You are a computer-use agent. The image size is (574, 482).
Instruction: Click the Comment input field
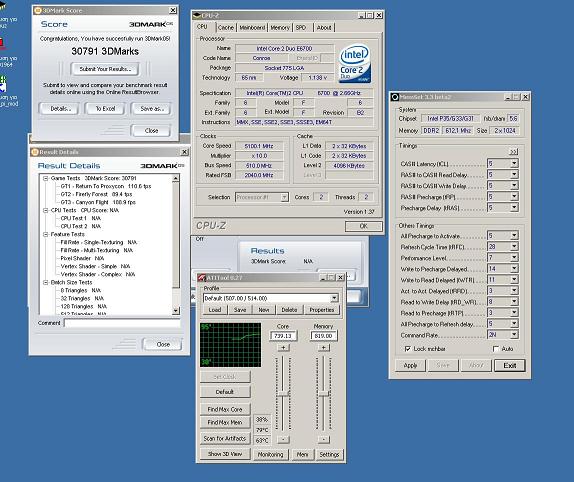pyautogui.click(x=123, y=323)
